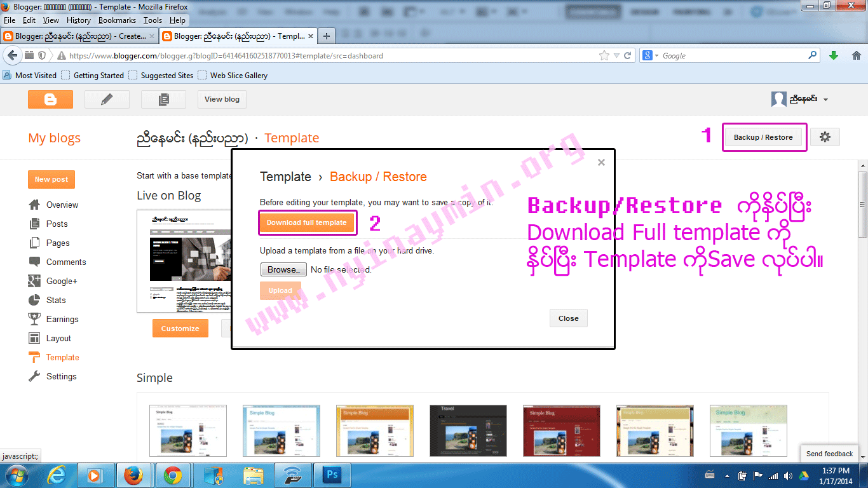Screen dimensions: 868x488
Task: Click the View blog button
Action: (222, 99)
